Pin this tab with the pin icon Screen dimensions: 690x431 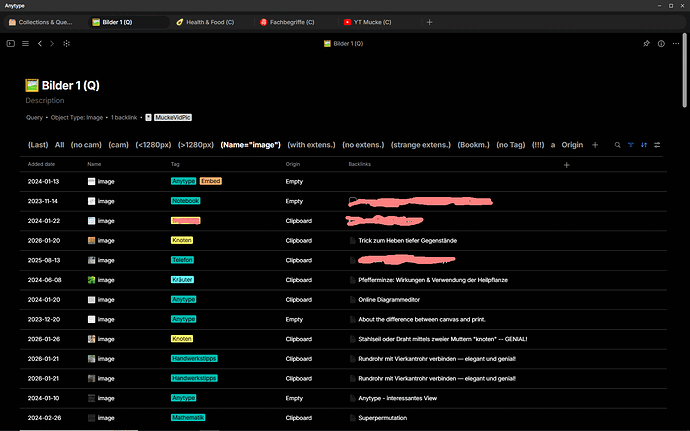click(x=646, y=44)
